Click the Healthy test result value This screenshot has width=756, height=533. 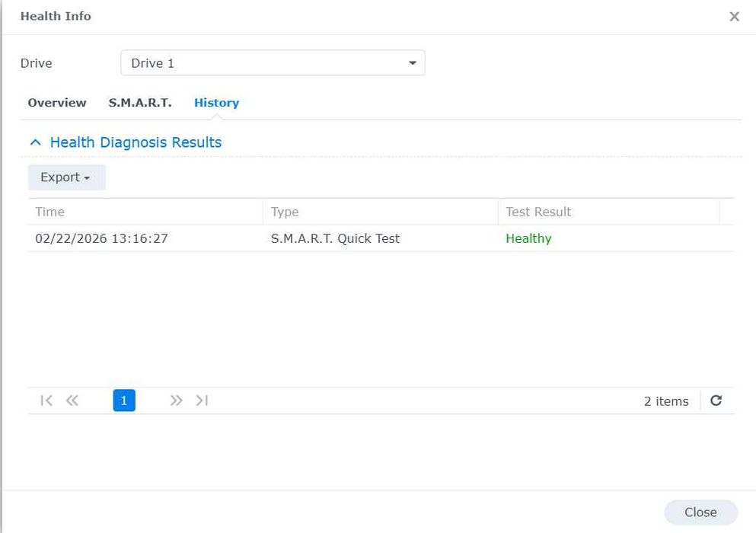coord(528,238)
